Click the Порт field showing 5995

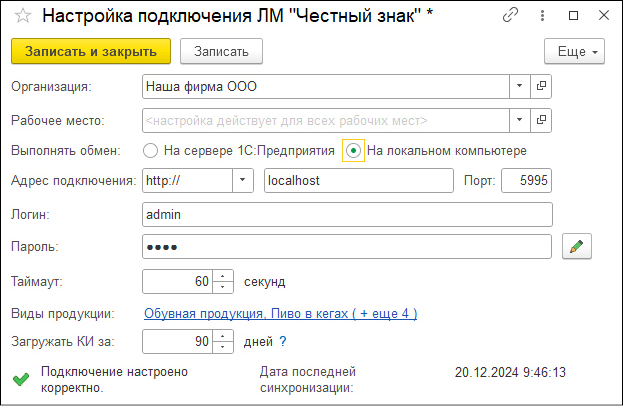pyautogui.click(x=526, y=181)
